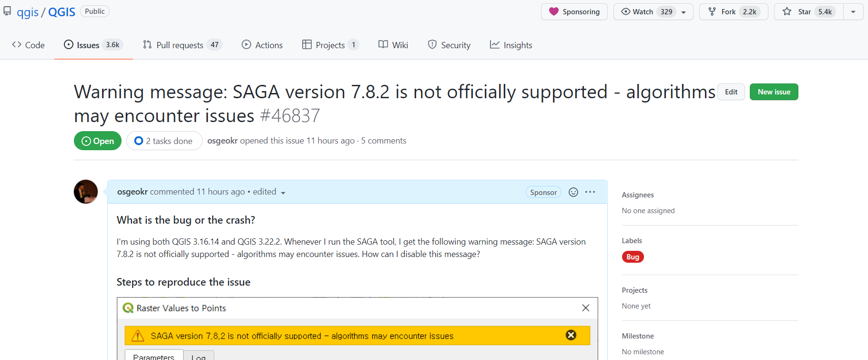Click the yellow warning triangle icon

[x=138, y=336]
